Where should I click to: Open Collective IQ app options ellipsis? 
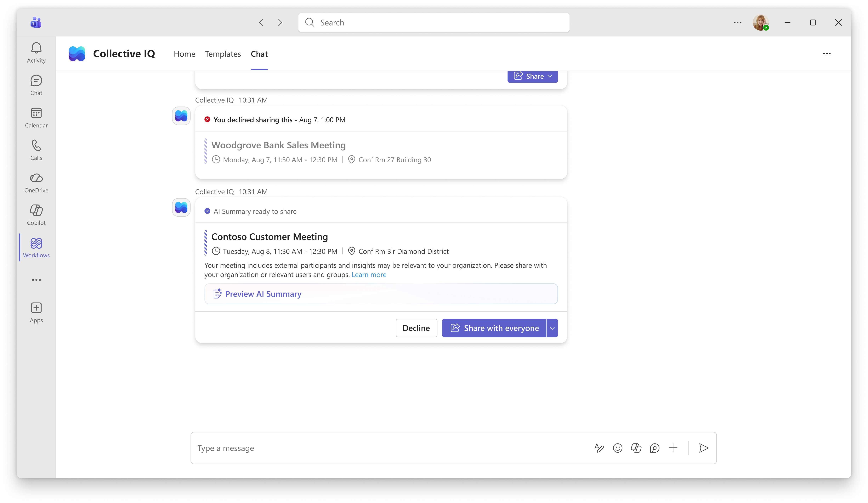click(x=827, y=53)
